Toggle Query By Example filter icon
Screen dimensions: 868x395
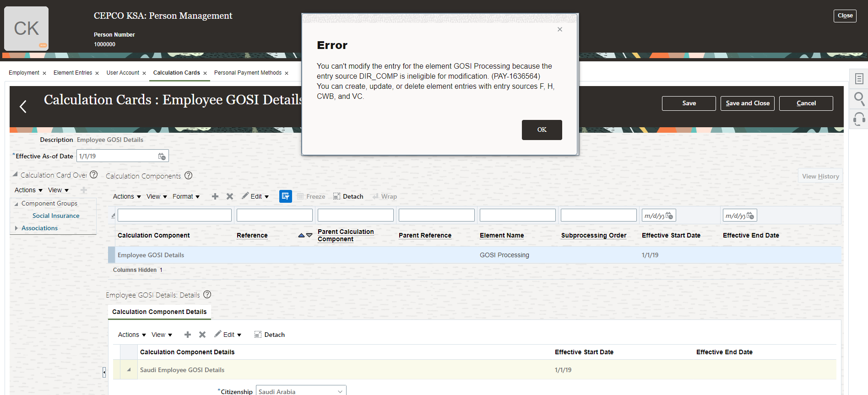click(x=285, y=196)
